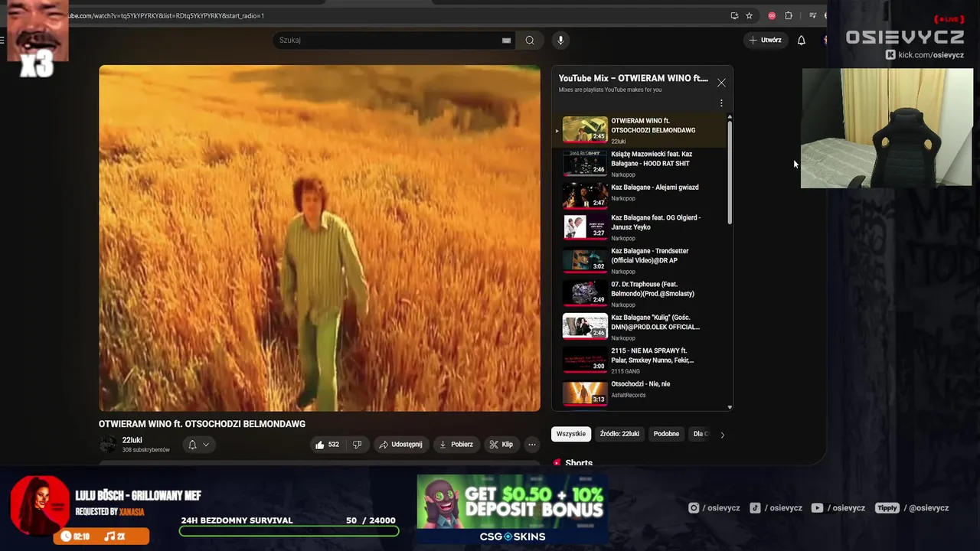Select the Wszystkie filter chip
The width and height of the screenshot is (980, 551).
pyautogui.click(x=571, y=434)
